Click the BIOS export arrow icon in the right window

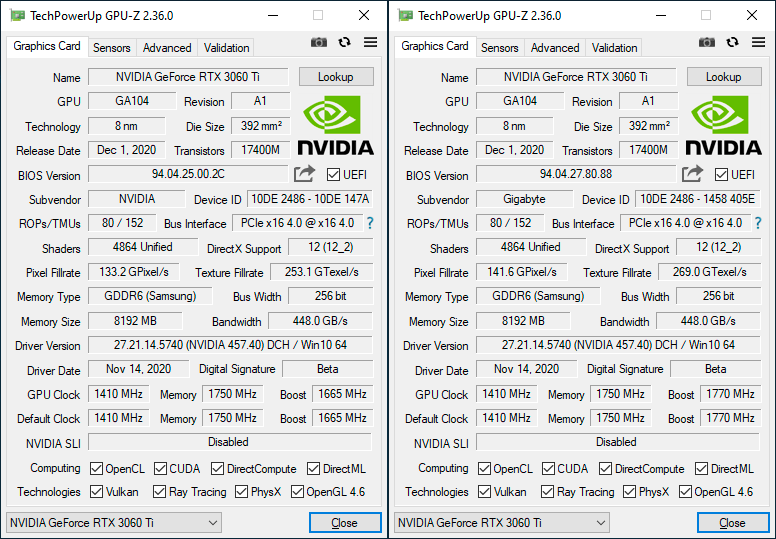(x=692, y=174)
